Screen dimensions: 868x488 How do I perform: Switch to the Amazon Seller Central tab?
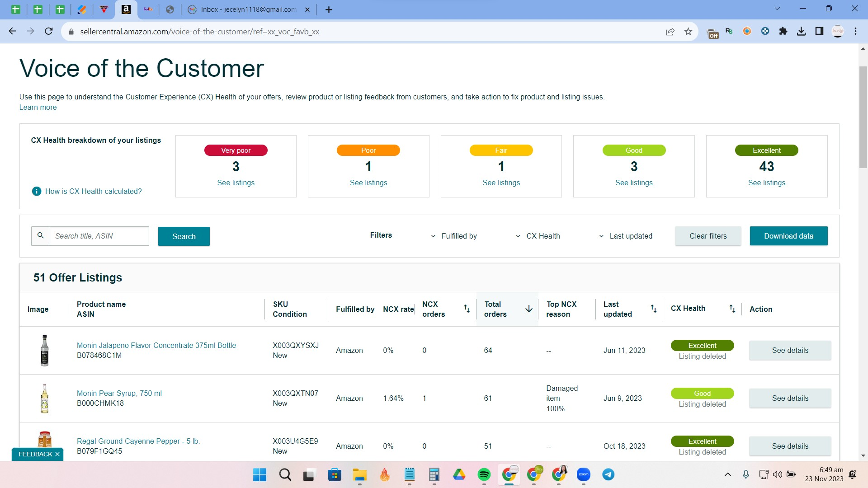click(x=126, y=9)
